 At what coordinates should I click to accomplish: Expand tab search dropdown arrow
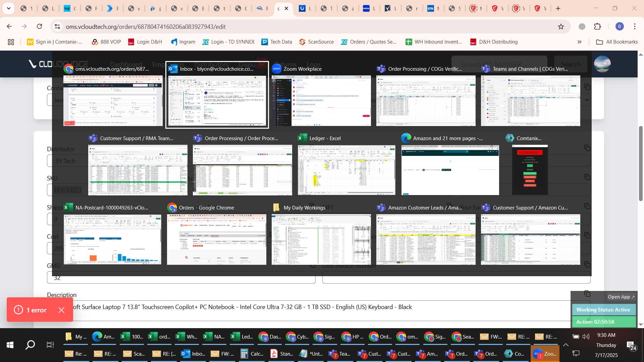point(8,8)
